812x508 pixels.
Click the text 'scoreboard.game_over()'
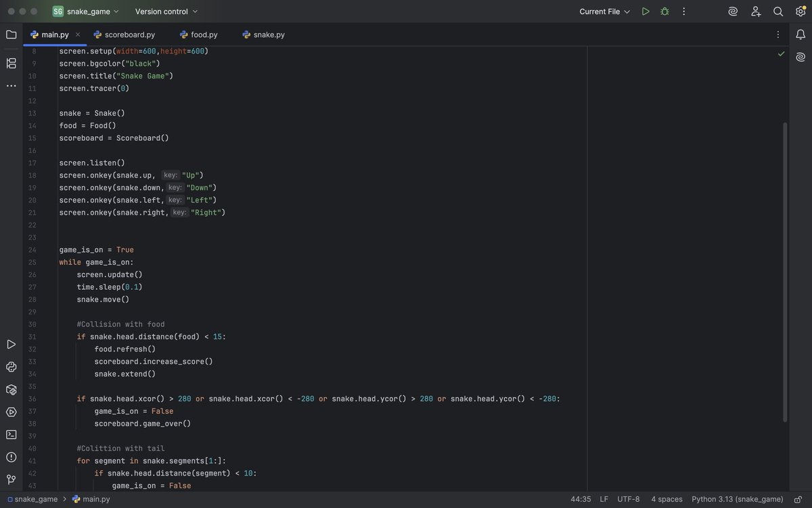coord(143,424)
